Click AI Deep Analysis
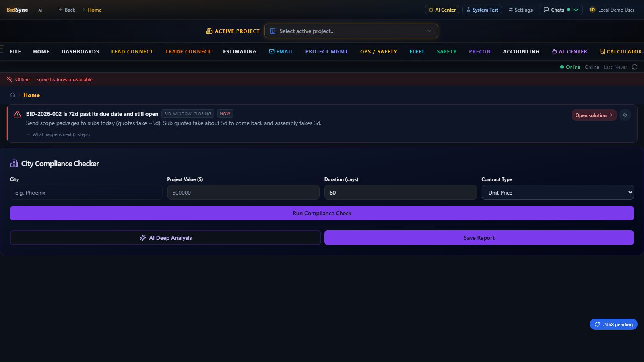Image resolution: width=644 pixels, height=362 pixels. (x=165, y=238)
